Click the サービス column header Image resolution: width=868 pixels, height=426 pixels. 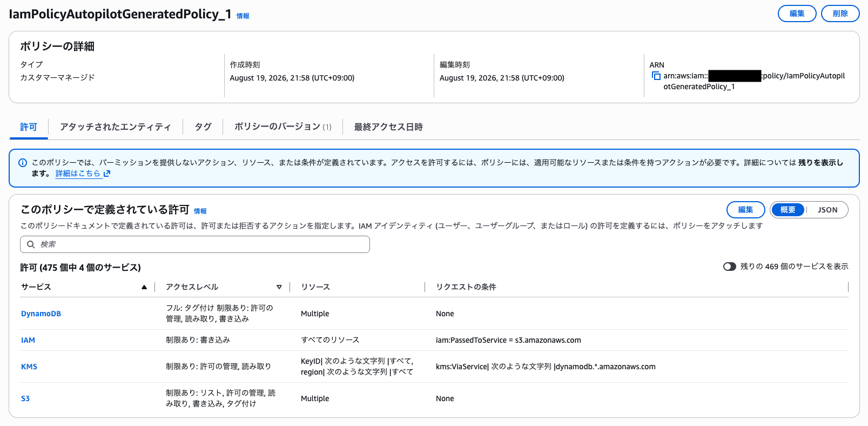(36, 287)
